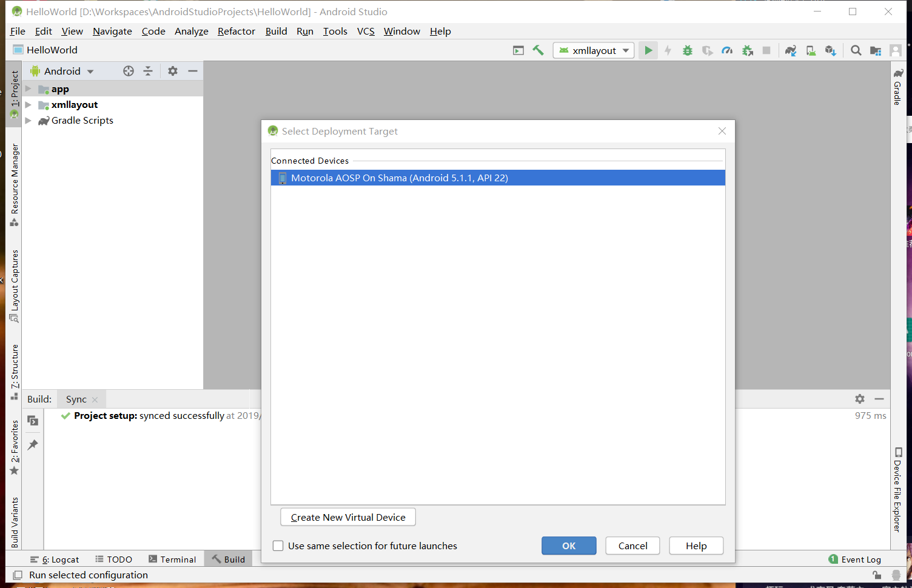Open the File menu

(x=18, y=31)
